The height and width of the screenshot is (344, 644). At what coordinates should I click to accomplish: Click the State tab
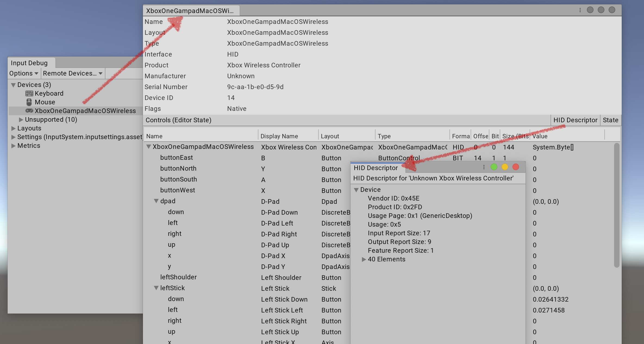pos(610,120)
